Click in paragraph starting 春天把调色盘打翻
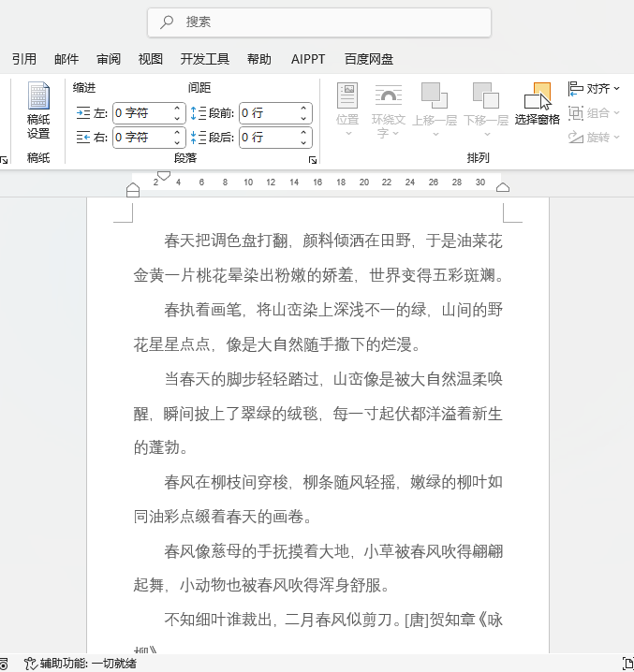The height and width of the screenshot is (672, 634). (317, 258)
